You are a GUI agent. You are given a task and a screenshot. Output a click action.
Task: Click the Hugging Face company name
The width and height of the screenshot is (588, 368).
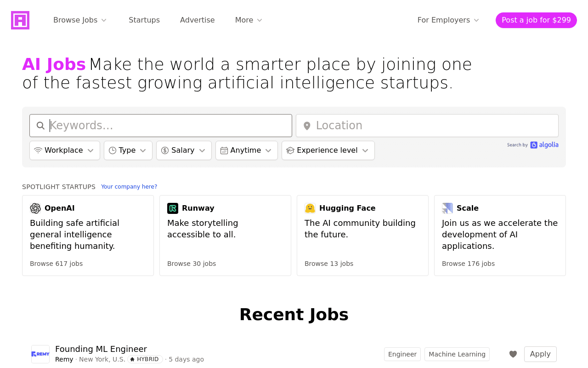[347, 208]
